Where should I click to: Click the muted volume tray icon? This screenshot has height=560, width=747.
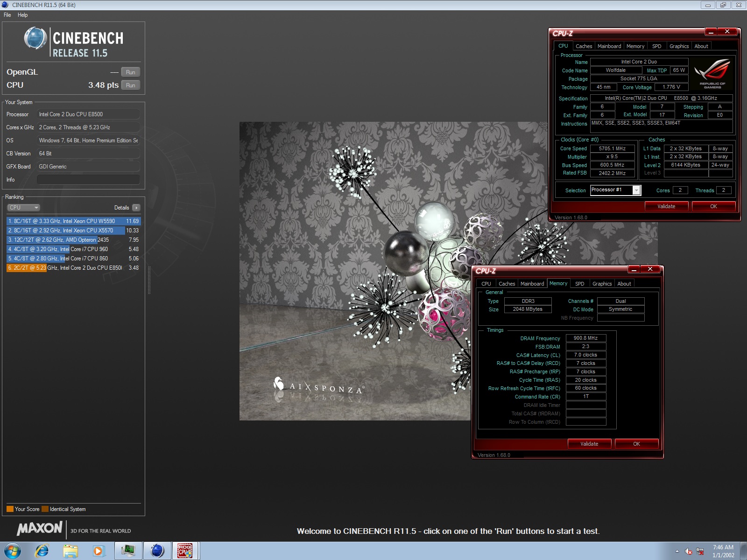pyautogui.click(x=688, y=551)
